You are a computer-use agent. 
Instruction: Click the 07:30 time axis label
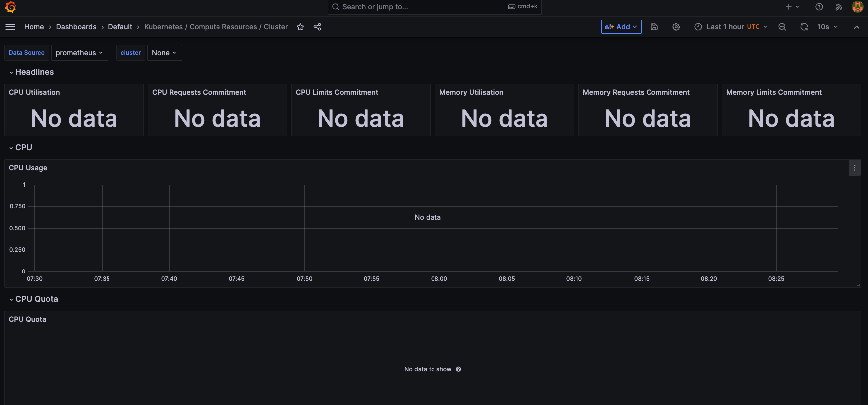click(35, 279)
